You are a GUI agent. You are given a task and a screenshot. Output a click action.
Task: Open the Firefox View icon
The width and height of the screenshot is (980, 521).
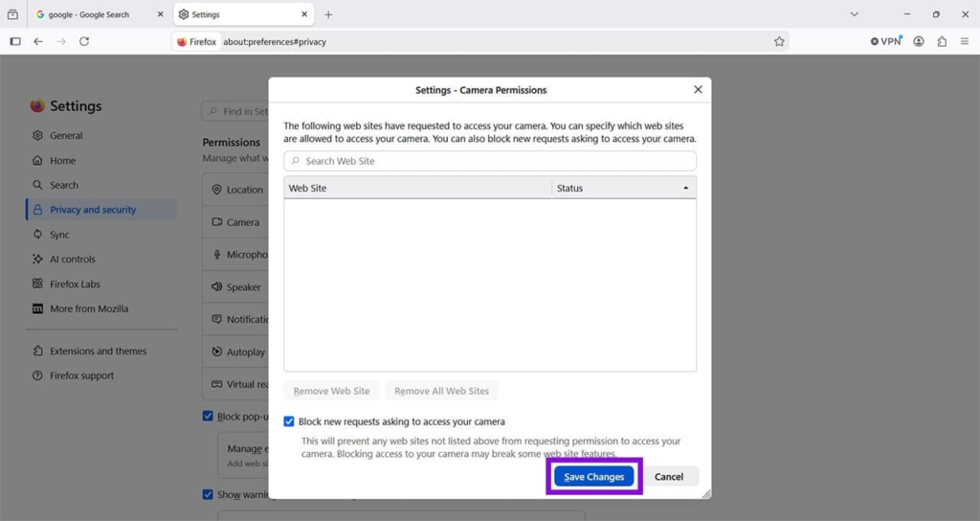click(12, 13)
